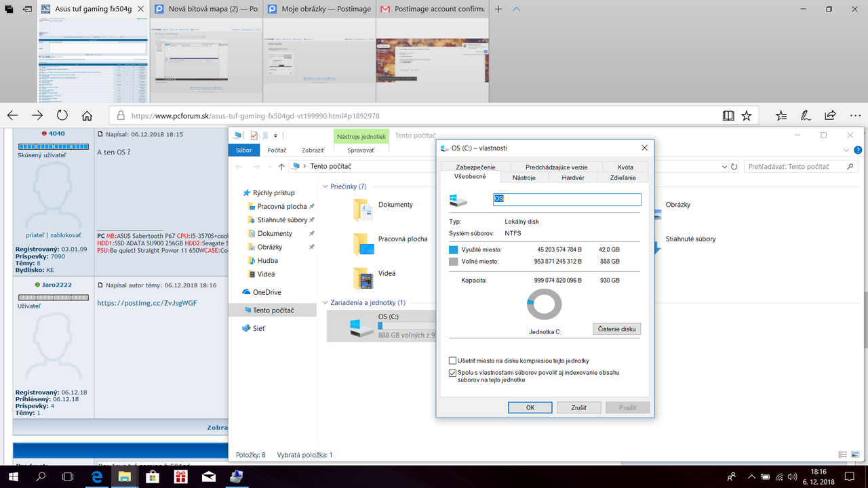868x488 pixels.
Task: Collapse the Edge tab previews chevron
Action: click(516, 9)
